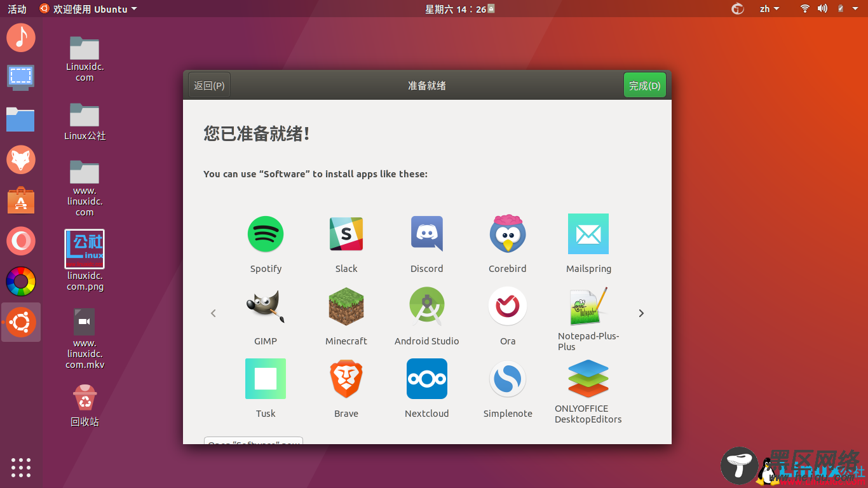
Task: Select the Slack app icon
Action: pos(346,234)
